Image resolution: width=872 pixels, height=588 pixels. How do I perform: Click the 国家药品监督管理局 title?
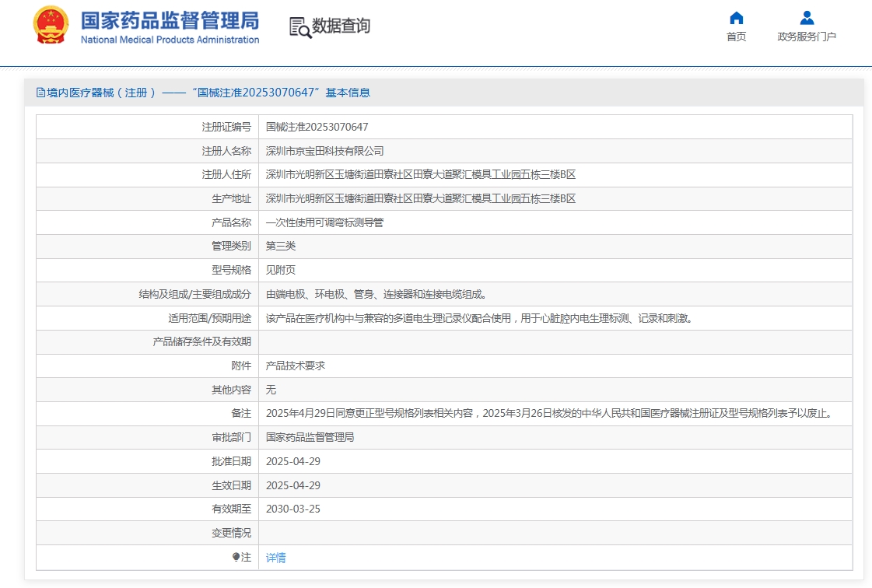tap(170, 20)
